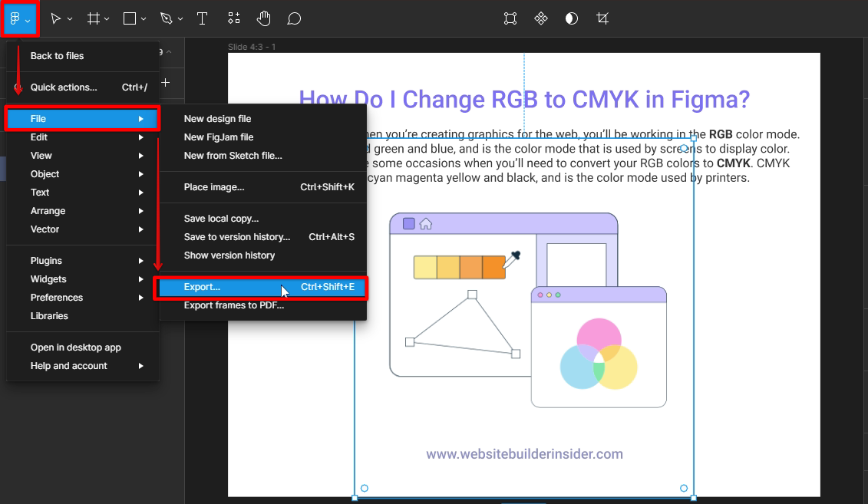Viewport: 868px width, 504px height.
Task: Select the Frame tool
Action: 94,19
